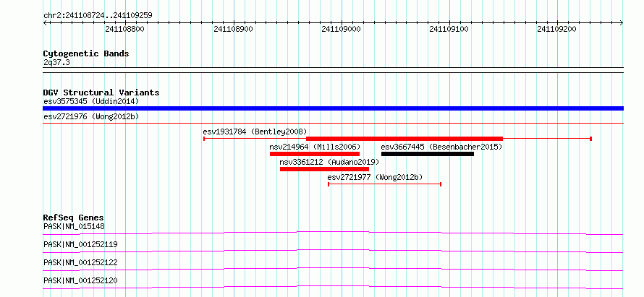Open the PASK|NM_001252119 gene label
The height and width of the screenshot is (297, 644).
click(x=80, y=244)
